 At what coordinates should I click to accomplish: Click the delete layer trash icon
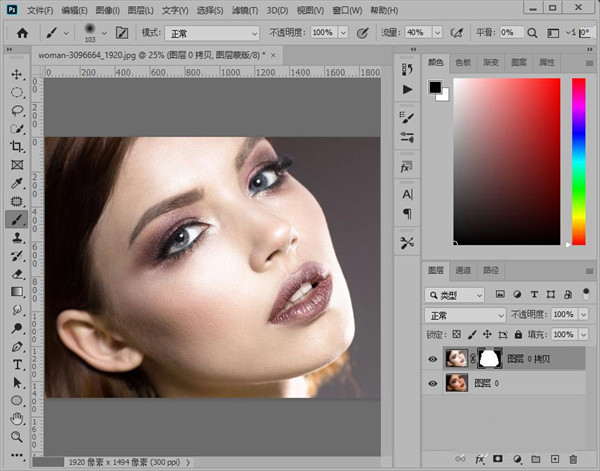tap(571, 458)
